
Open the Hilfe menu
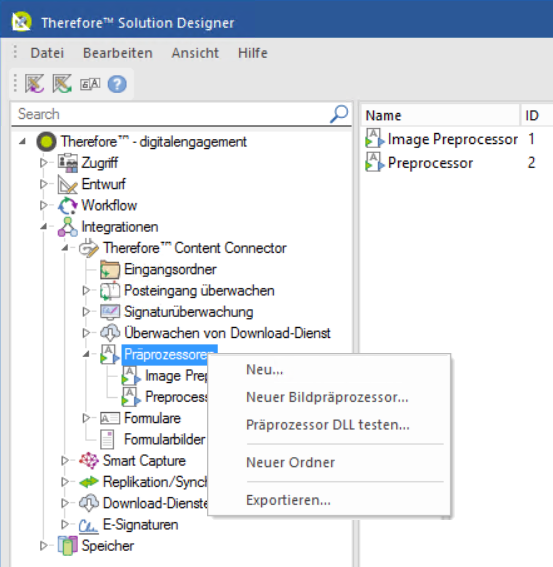(x=253, y=53)
